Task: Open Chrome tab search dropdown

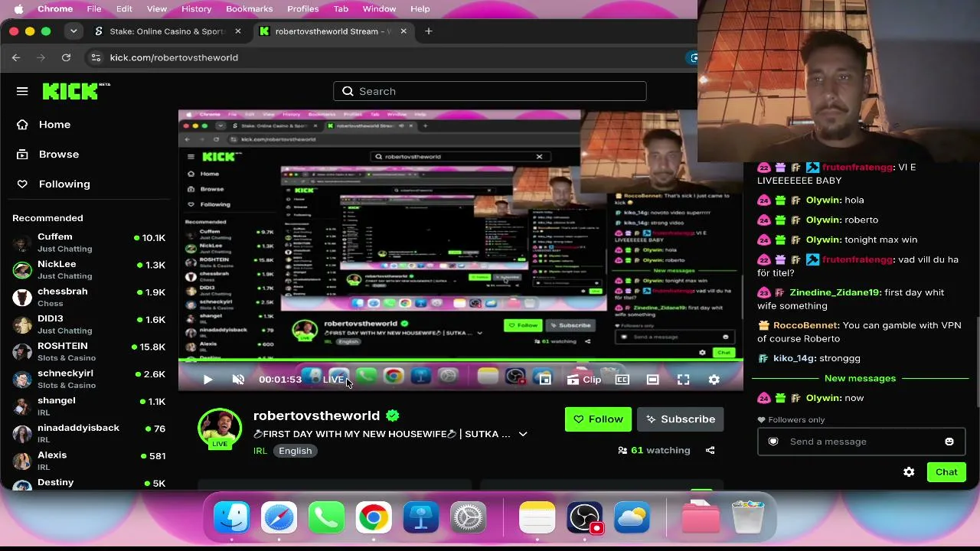Action: (73, 31)
